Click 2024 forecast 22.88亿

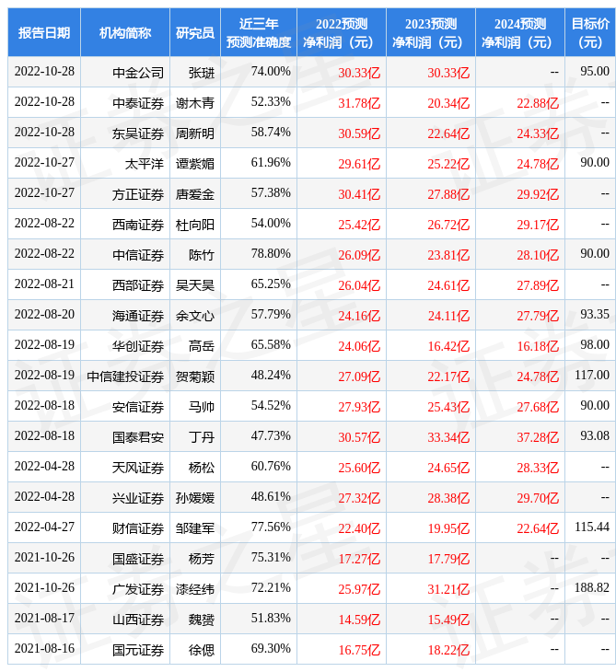(538, 103)
